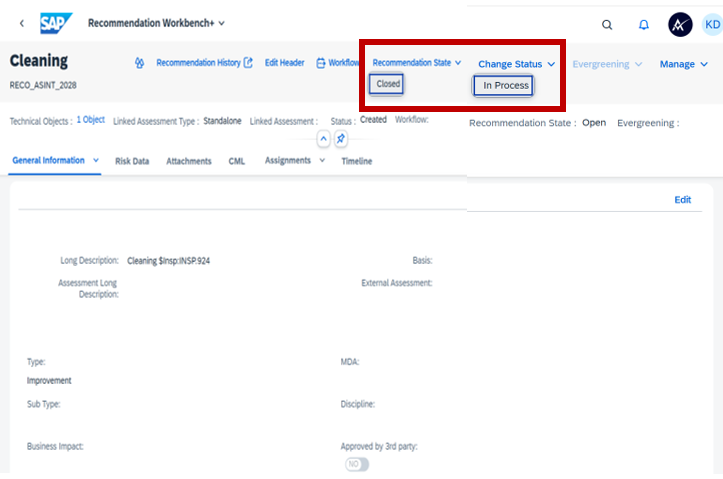Screen dimensions: 723x479
Task: Open search with the magnifier icon
Action: [x=607, y=25]
